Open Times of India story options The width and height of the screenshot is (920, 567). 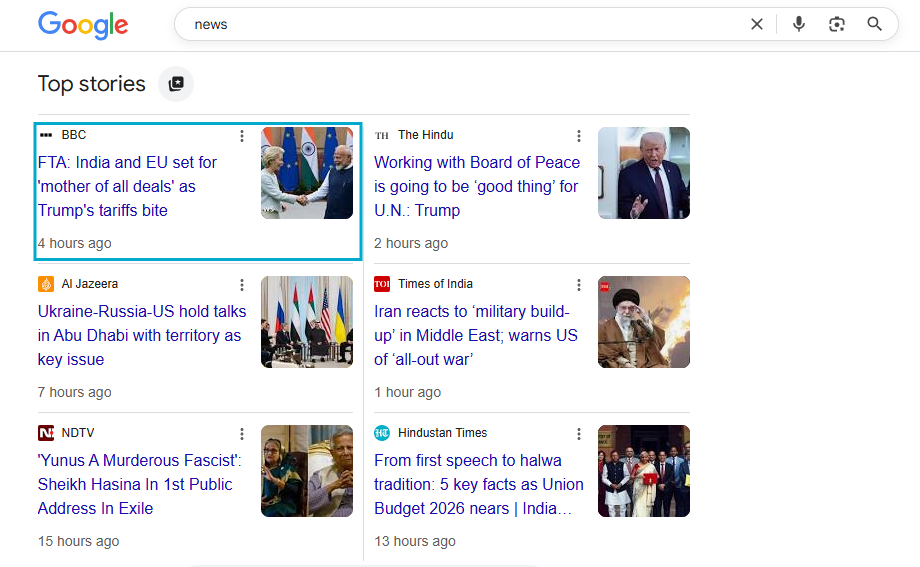578,285
